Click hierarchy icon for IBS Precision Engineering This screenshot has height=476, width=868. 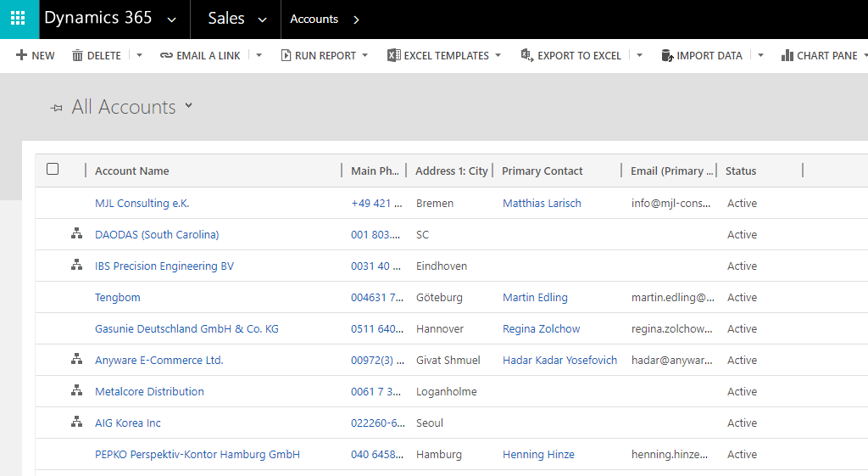click(76, 266)
